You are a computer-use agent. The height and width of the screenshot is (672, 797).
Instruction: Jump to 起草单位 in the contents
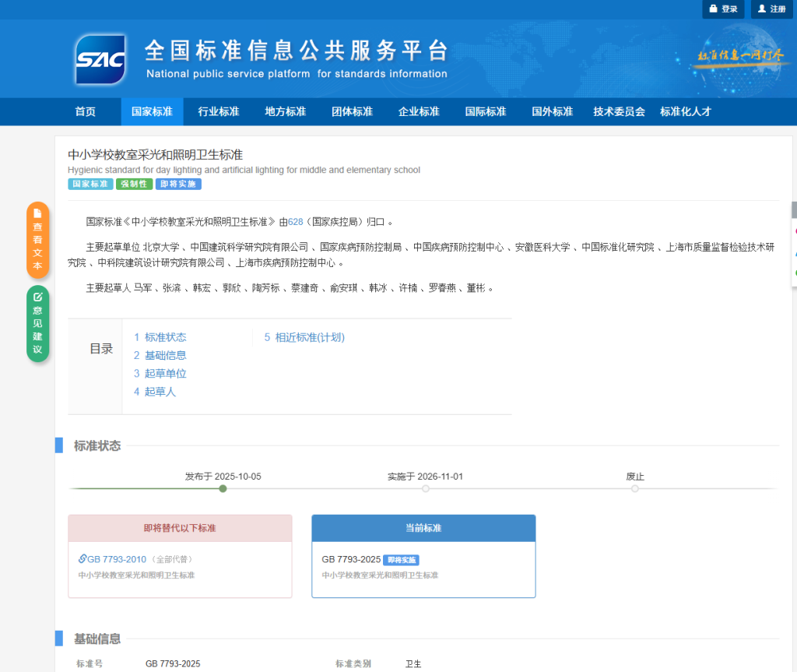pyautogui.click(x=160, y=374)
